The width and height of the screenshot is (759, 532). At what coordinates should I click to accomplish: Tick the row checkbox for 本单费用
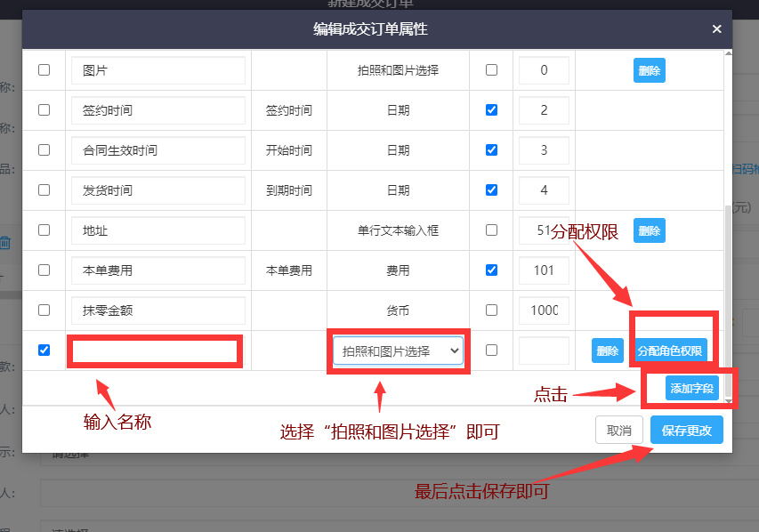coord(44,270)
